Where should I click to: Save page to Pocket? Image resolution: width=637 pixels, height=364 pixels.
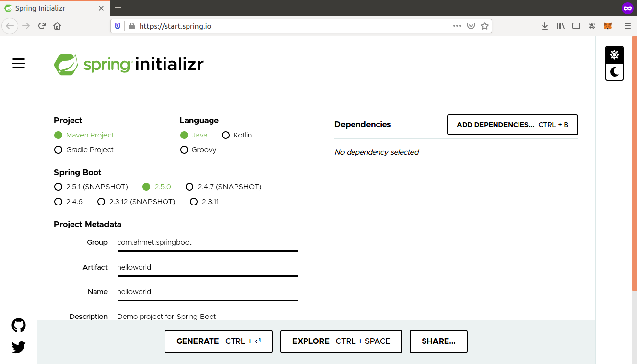coord(471,26)
